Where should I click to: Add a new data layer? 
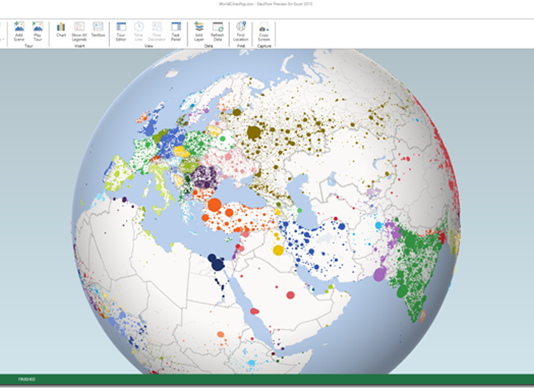coord(199,31)
